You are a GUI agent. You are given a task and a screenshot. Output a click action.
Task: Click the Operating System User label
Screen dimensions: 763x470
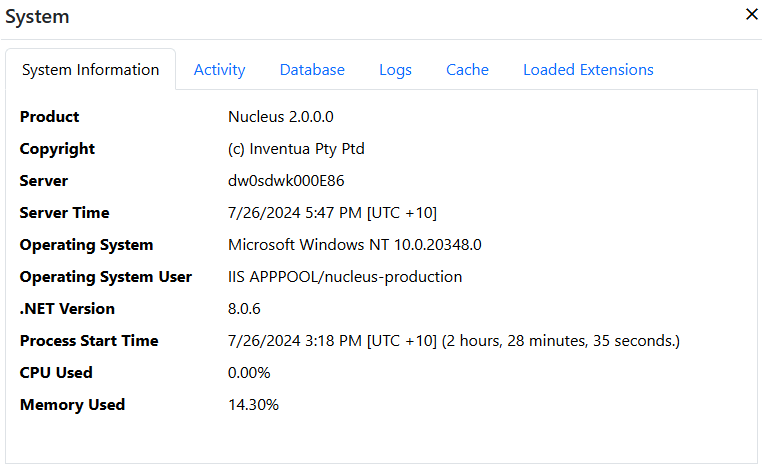coord(106,277)
